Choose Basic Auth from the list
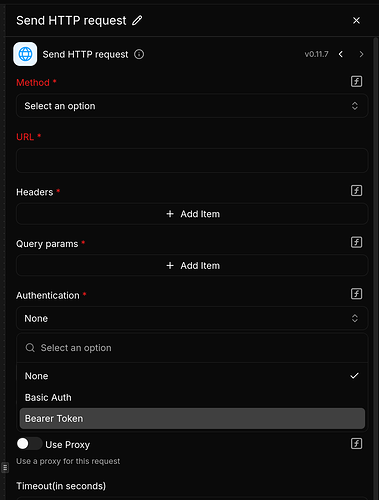Image resolution: width=379 pixels, height=500 pixels. point(192,397)
